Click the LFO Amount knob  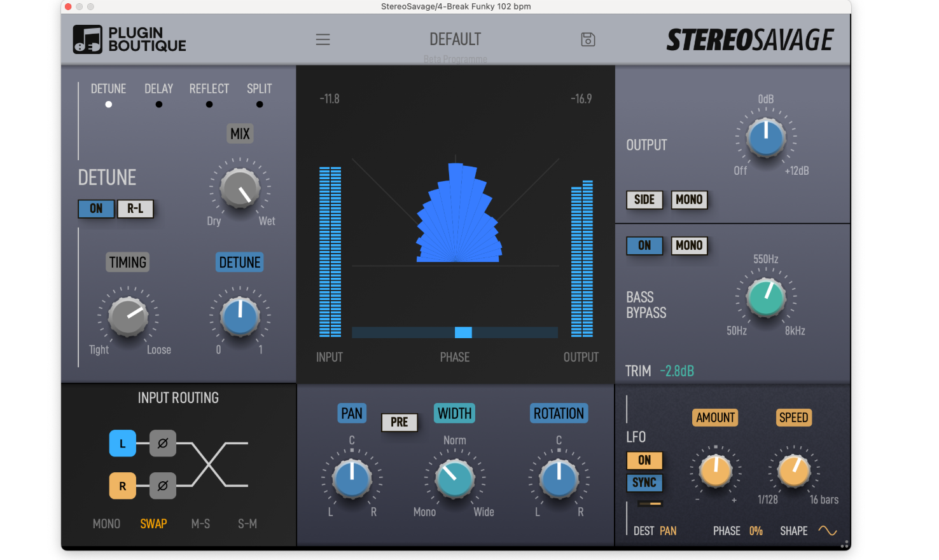coord(716,471)
